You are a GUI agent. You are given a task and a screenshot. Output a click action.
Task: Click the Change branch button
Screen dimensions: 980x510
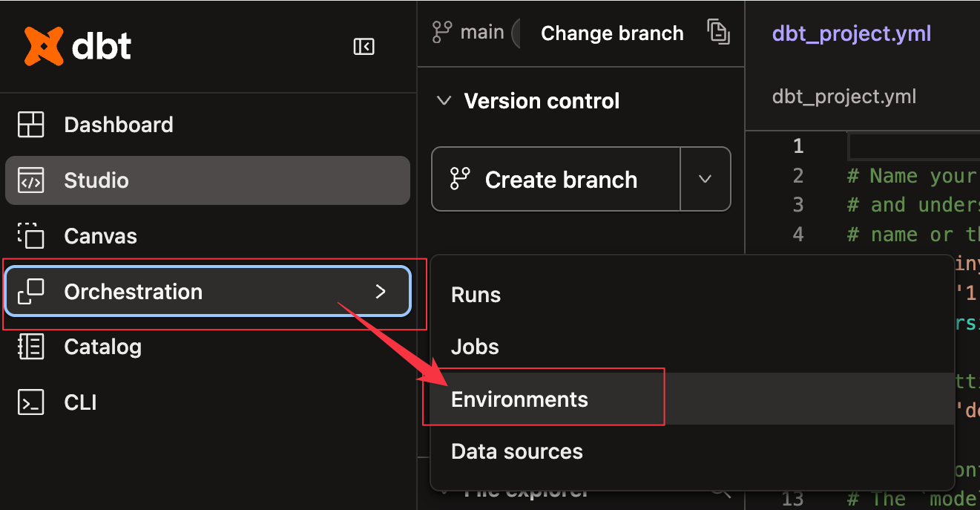(612, 33)
